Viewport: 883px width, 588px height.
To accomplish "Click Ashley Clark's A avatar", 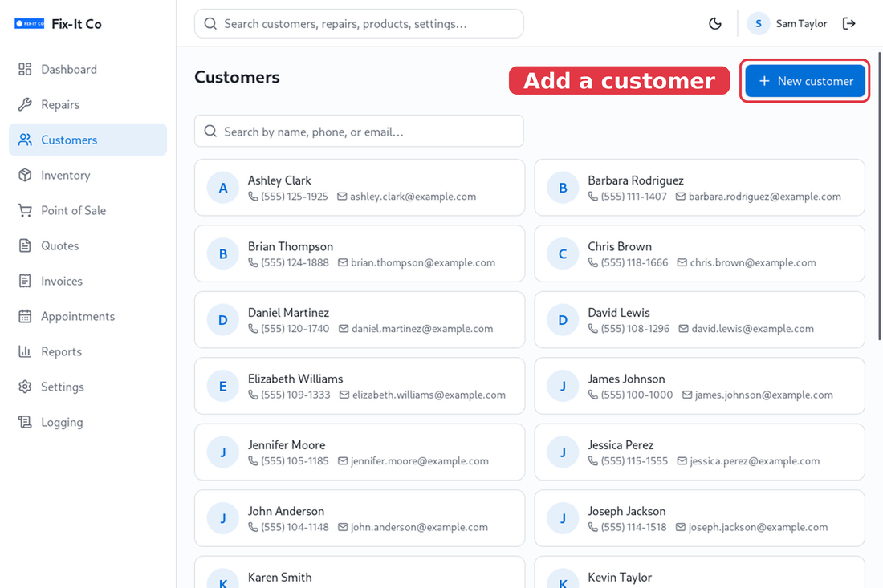I will (x=223, y=188).
